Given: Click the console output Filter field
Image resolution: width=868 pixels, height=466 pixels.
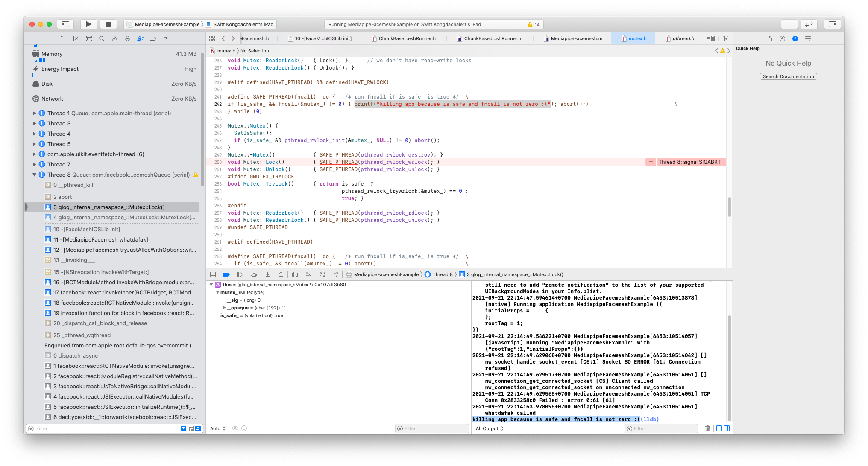Looking at the screenshot, I should 661,428.
